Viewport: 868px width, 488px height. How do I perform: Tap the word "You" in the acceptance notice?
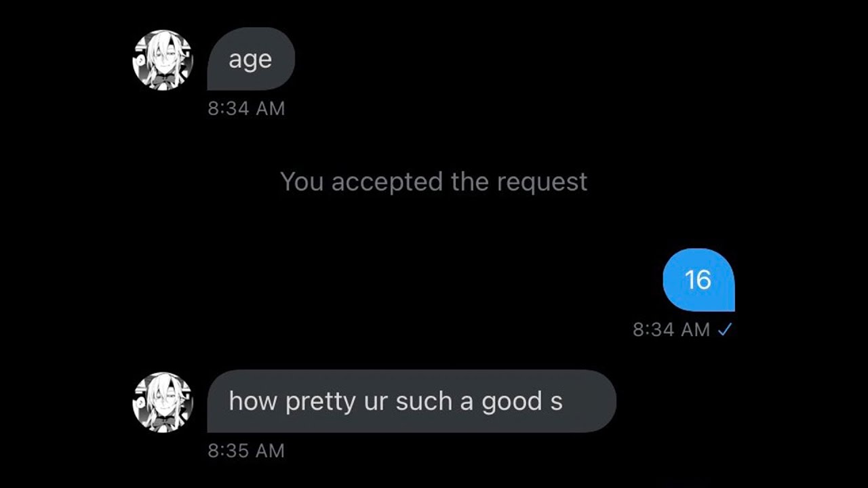[x=302, y=182]
